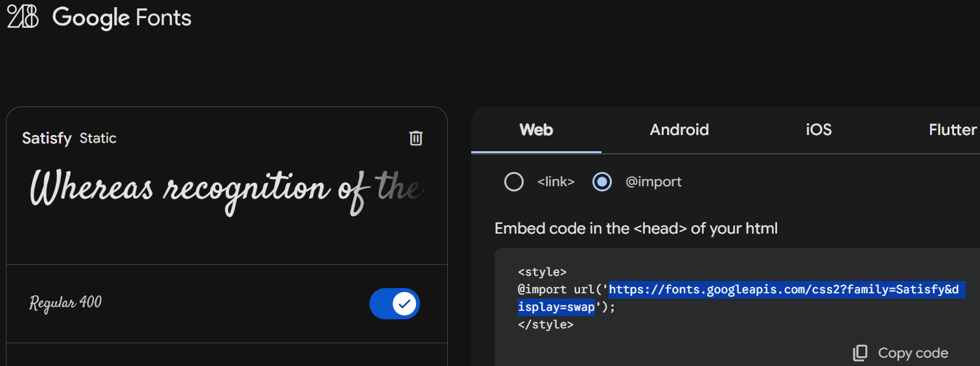Toggle off the Regular 400 style switch
Viewport: 980px width, 366px height.
pyautogui.click(x=395, y=304)
